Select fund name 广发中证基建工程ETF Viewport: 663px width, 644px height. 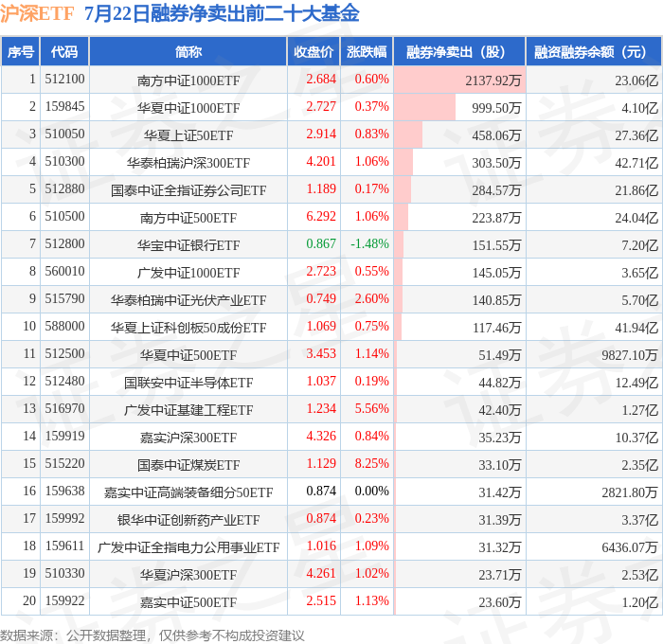tap(188, 410)
